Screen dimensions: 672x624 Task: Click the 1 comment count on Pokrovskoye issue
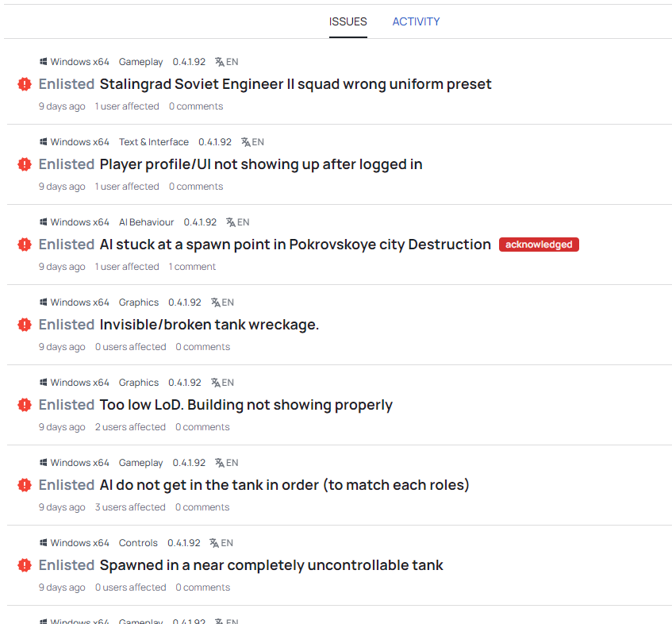(192, 267)
